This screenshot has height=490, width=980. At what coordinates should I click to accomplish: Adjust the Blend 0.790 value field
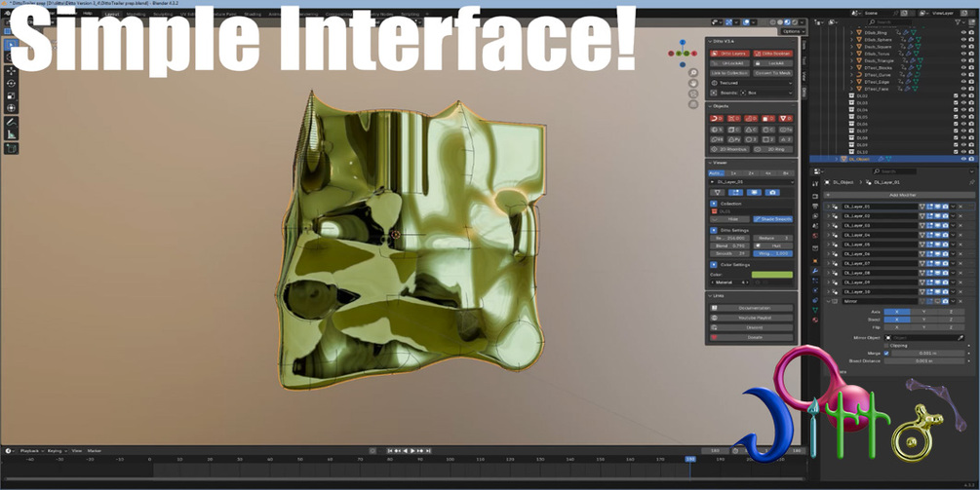click(x=730, y=245)
